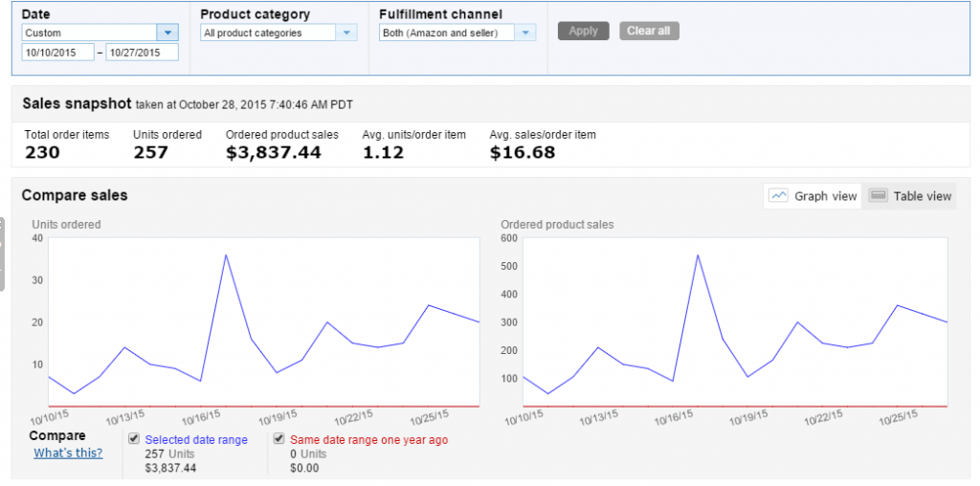Click the line-chart icon beside Graph view
The height and width of the screenshot is (486, 980).
[x=779, y=196]
